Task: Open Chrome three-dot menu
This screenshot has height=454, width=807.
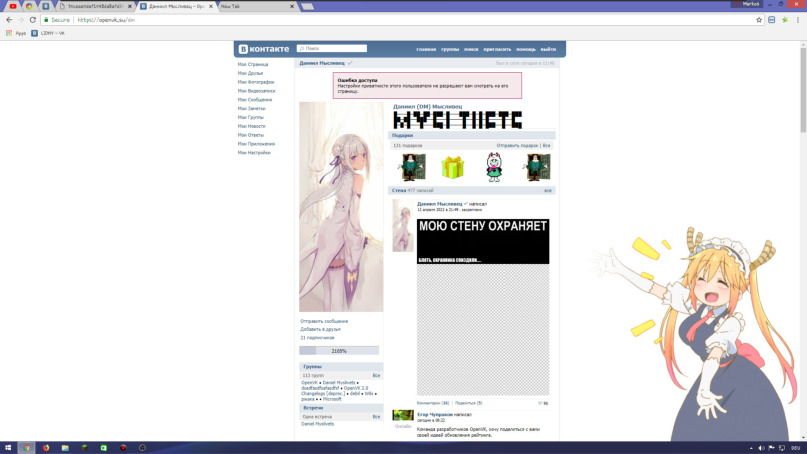Action: (x=798, y=20)
